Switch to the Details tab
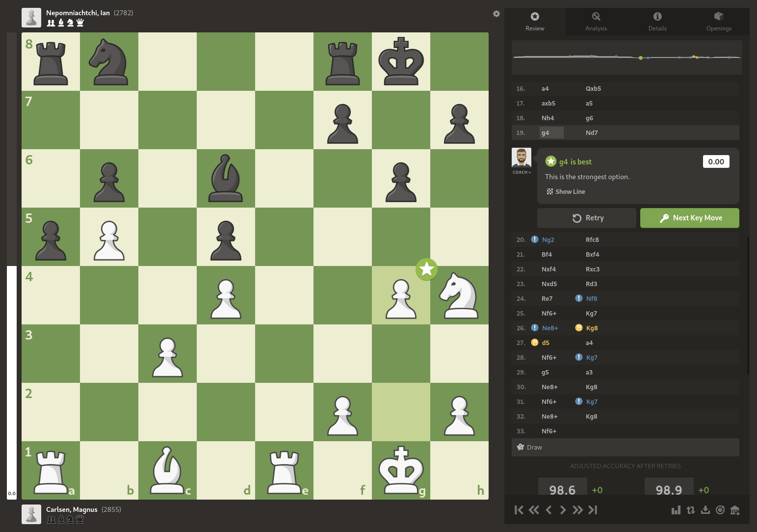Viewport: 757px width, 532px height. pos(657,22)
